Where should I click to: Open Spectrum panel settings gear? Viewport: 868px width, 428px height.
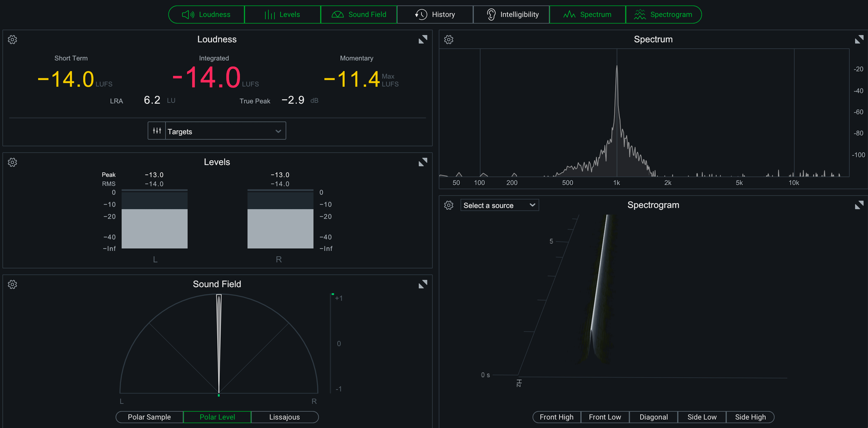(x=449, y=40)
